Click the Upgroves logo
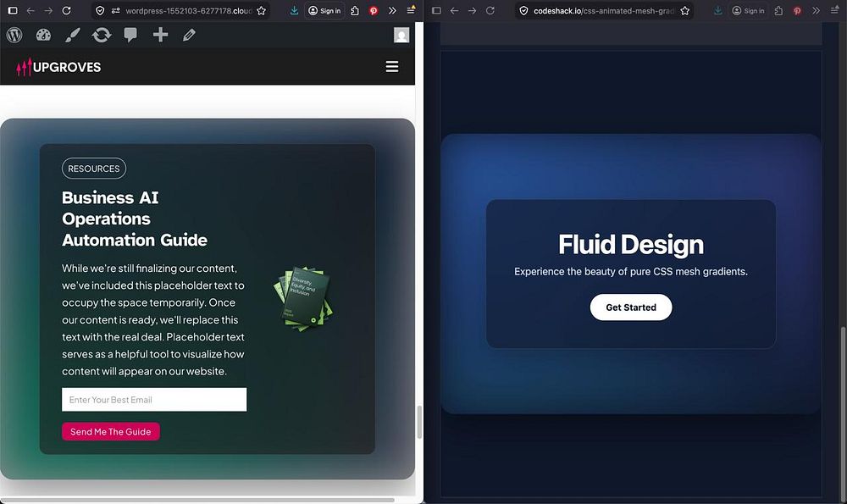The image size is (847, 504). click(x=58, y=67)
